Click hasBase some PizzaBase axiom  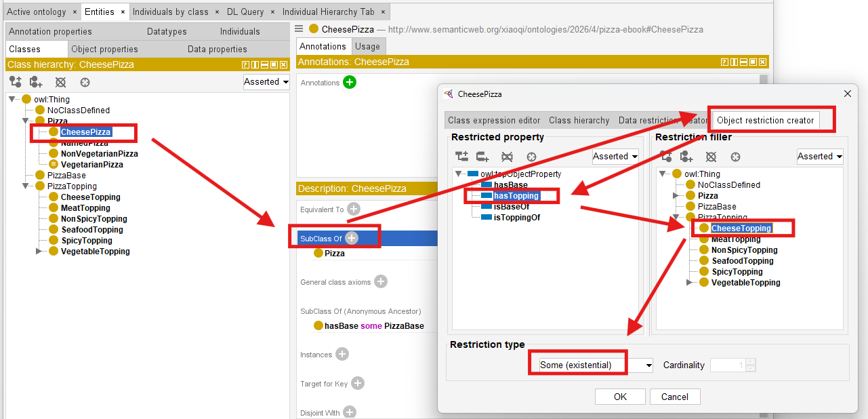tap(374, 326)
